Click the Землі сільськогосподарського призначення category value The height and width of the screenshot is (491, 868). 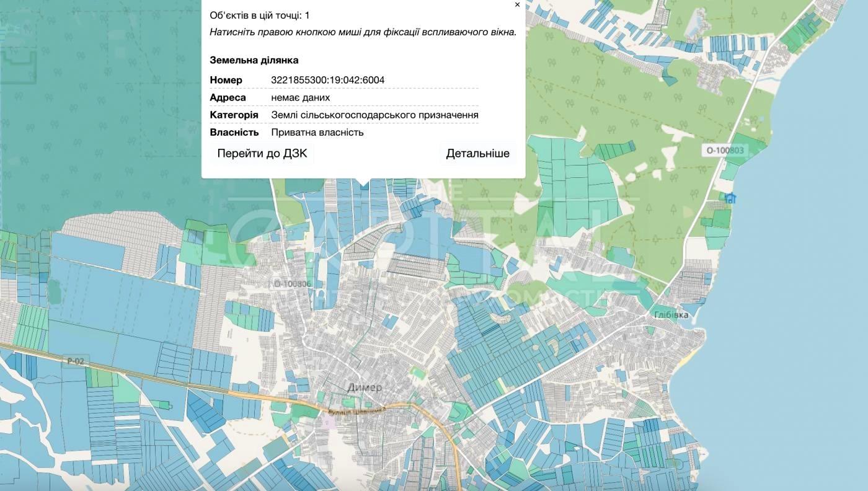click(x=374, y=115)
